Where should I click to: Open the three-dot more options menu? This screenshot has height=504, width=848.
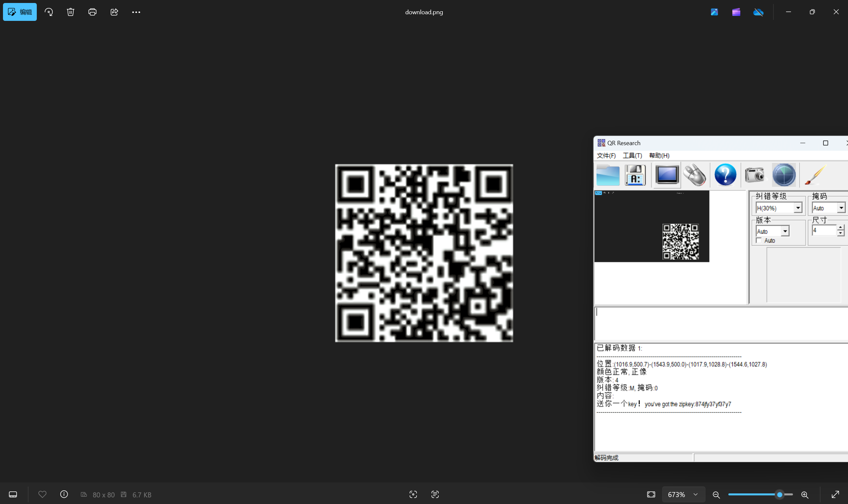click(136, 12)
